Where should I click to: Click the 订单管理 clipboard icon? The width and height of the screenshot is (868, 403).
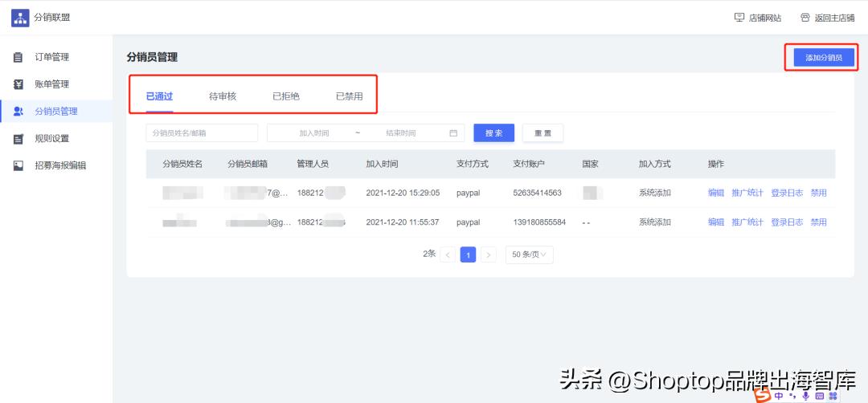point(18,57)
